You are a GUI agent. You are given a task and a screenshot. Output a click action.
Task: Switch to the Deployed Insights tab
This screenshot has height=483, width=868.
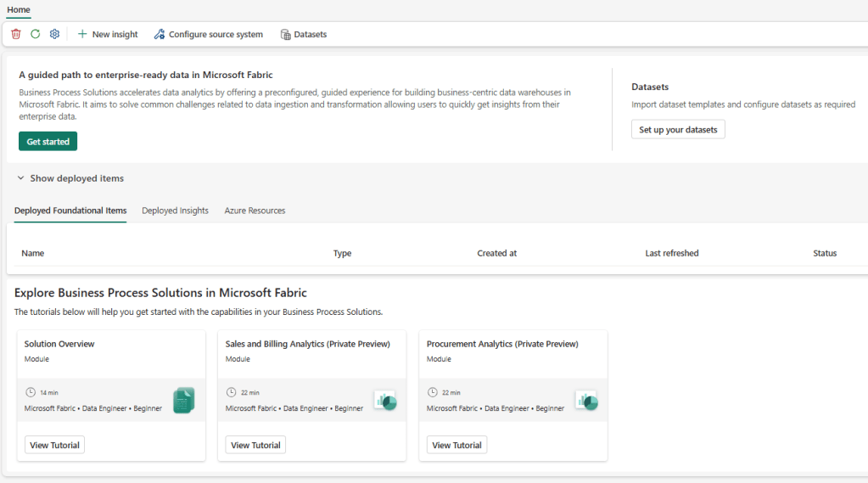175,211
